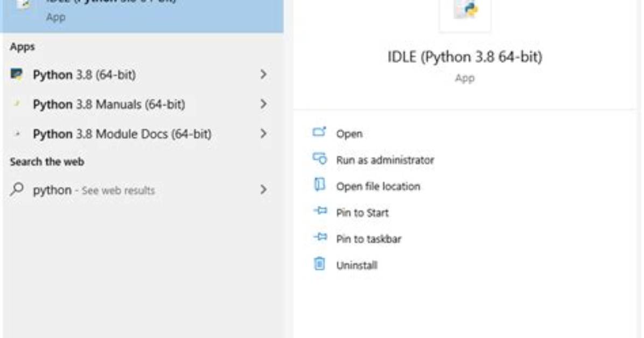This screenshot has height=338, width=644.
Task: Choose Open file location
Action: pyautogui.click(x=378, y=186)
